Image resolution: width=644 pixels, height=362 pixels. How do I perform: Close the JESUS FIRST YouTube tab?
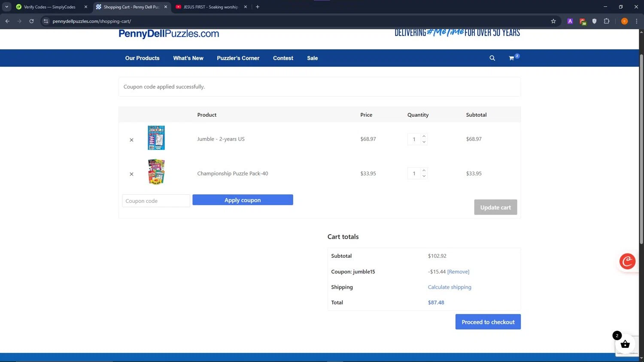click(x=245, y=7)
